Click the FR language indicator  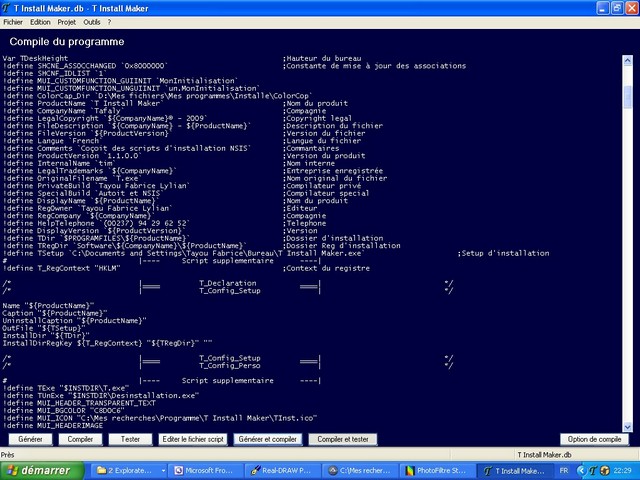coord(564,471)
